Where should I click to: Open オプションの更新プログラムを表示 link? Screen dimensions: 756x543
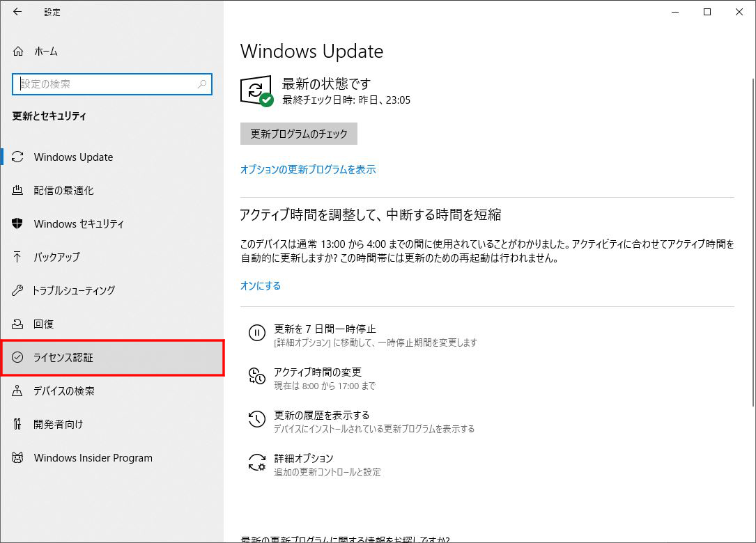[308, 170]
